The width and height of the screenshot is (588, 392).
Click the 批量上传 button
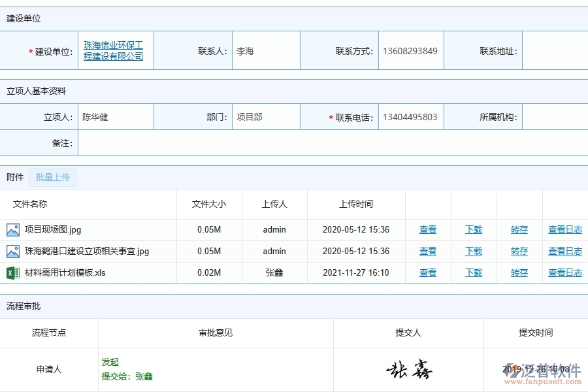pos(53,177)
